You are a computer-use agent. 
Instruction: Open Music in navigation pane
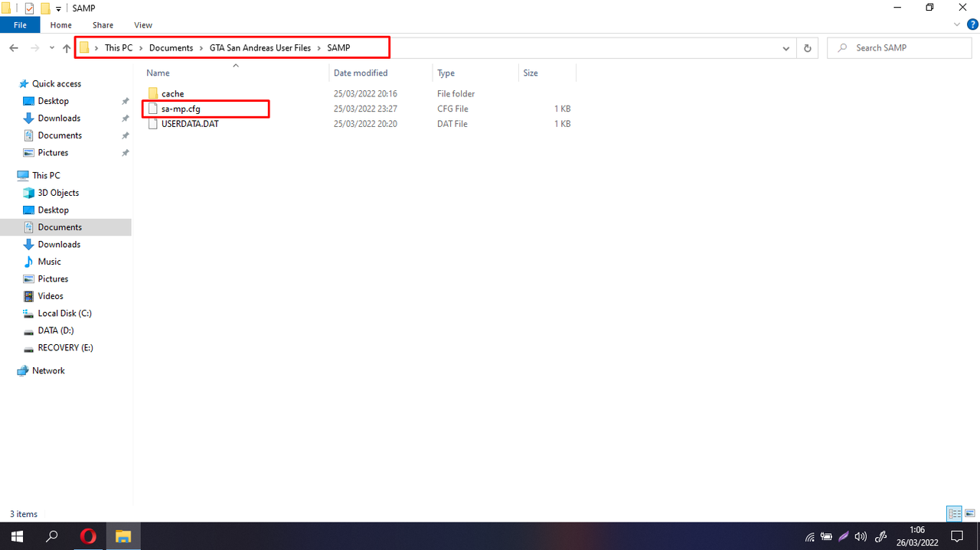[49, 262]
